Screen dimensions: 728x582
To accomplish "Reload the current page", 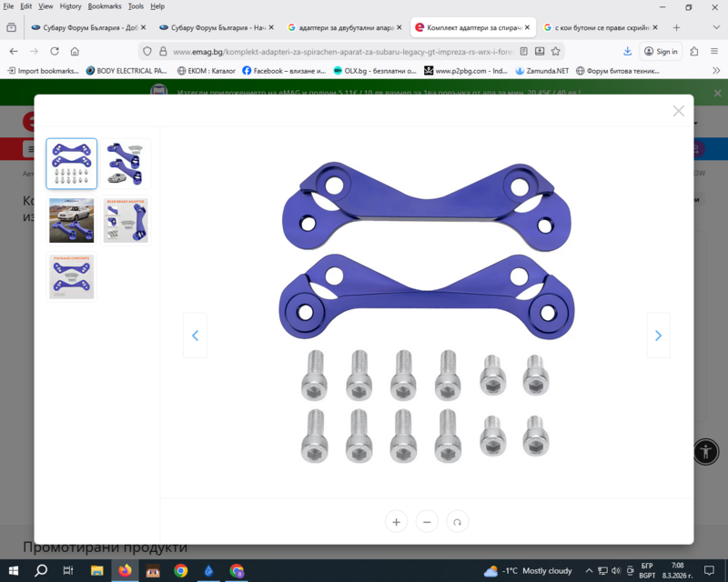I will pos(55,52).
